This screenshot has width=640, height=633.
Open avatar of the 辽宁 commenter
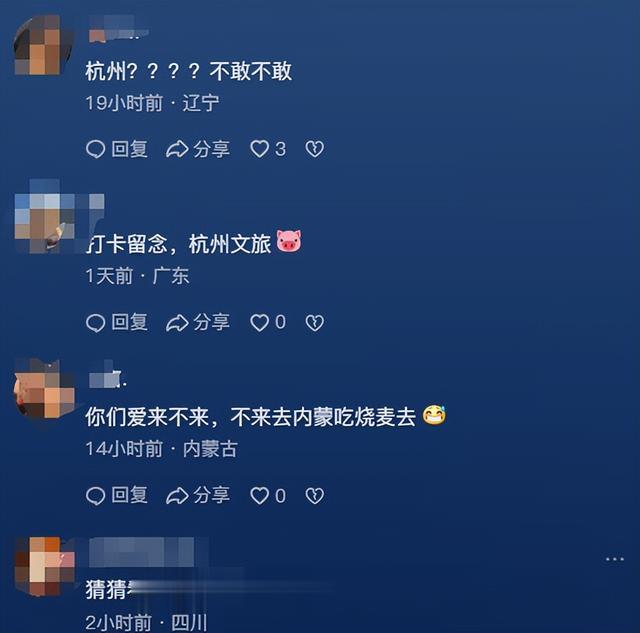(x=44, y=45)
